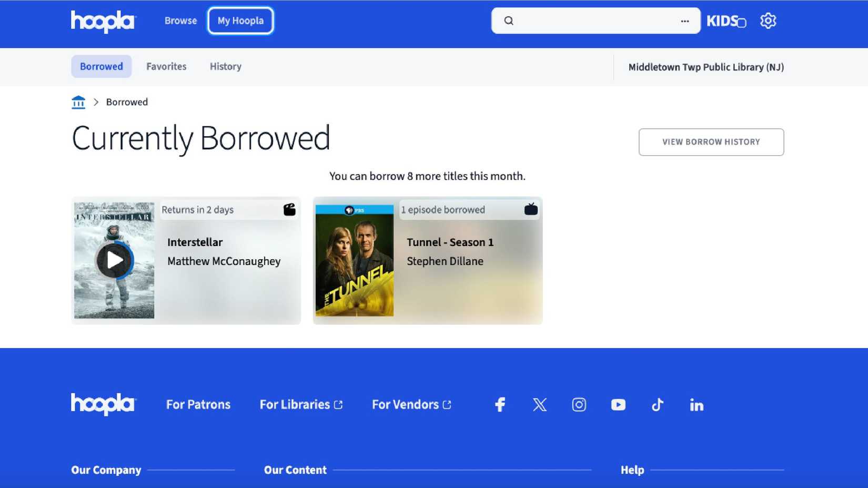
Task: Switch to the Favorites tab
Action: (166, 67)
